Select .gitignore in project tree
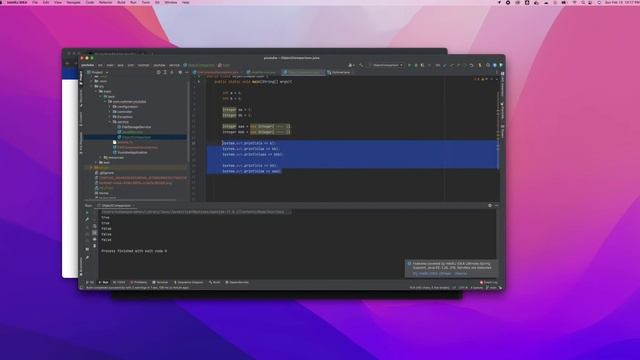 click(x=104, y=173)
